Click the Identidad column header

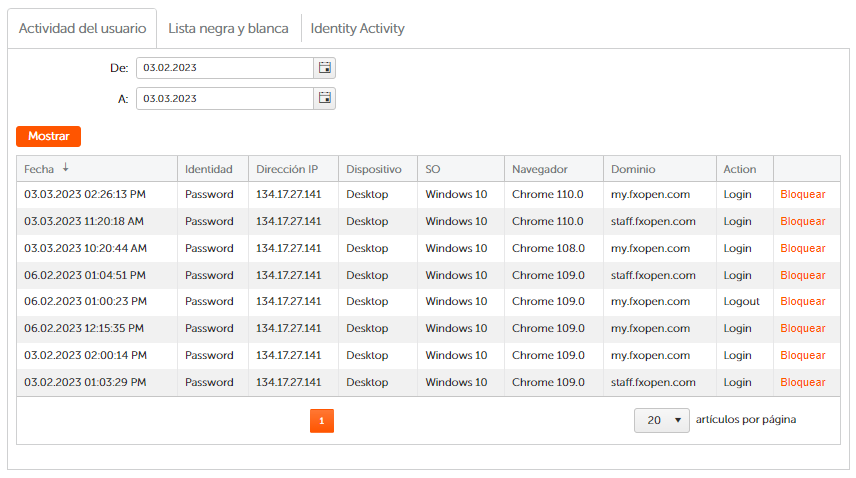pyautogui.click(x=208, y=169)
